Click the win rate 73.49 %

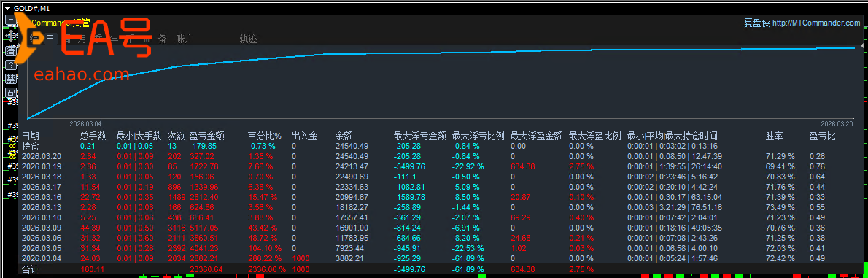coord(780,207)
